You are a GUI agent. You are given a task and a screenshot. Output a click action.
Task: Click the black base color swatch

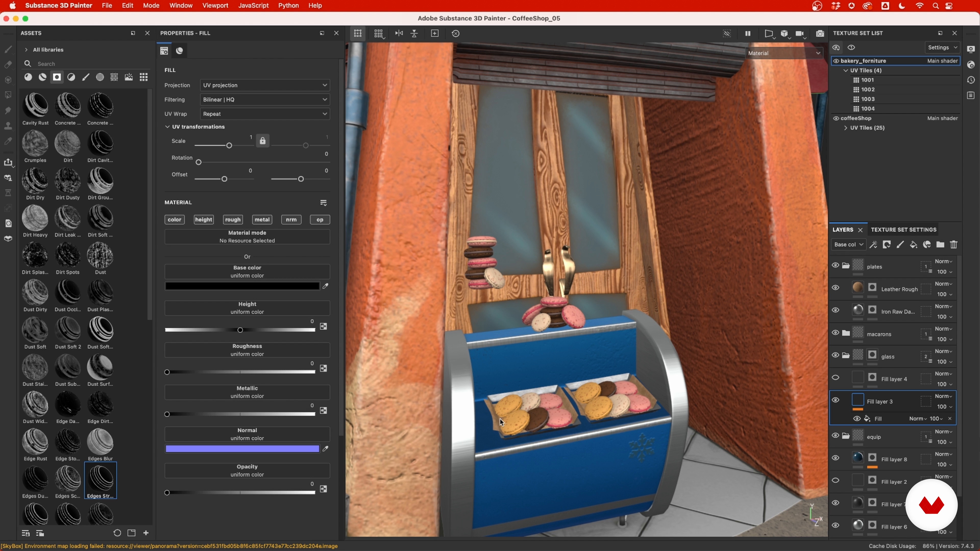[x=242, y=286]
